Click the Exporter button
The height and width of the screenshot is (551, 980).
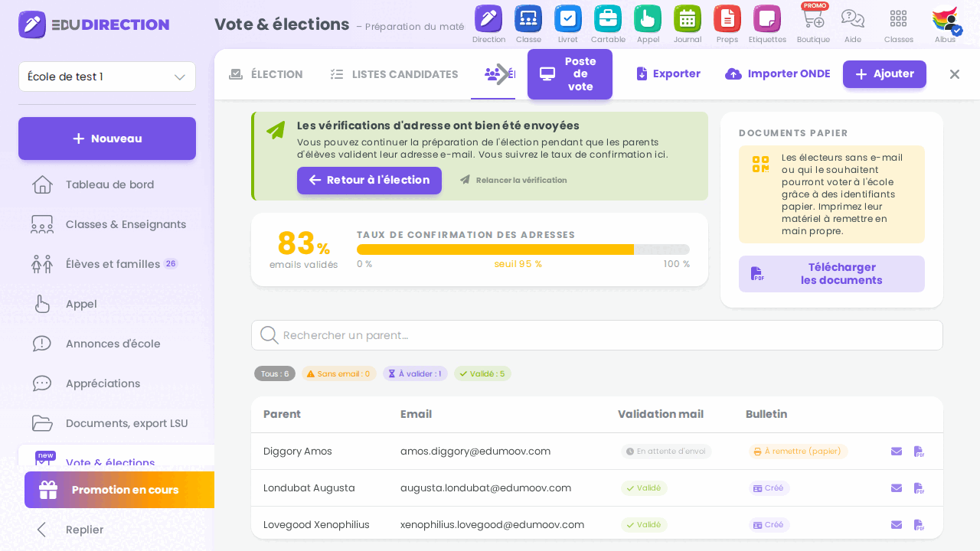[668, 74]
